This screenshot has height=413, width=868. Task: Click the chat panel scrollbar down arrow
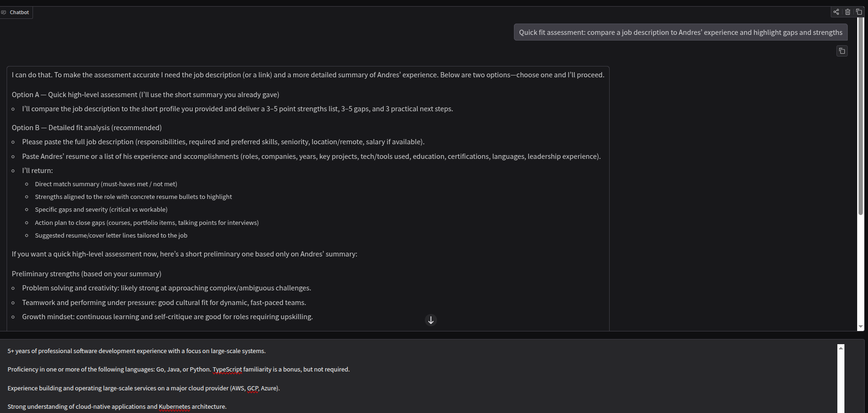860,327
